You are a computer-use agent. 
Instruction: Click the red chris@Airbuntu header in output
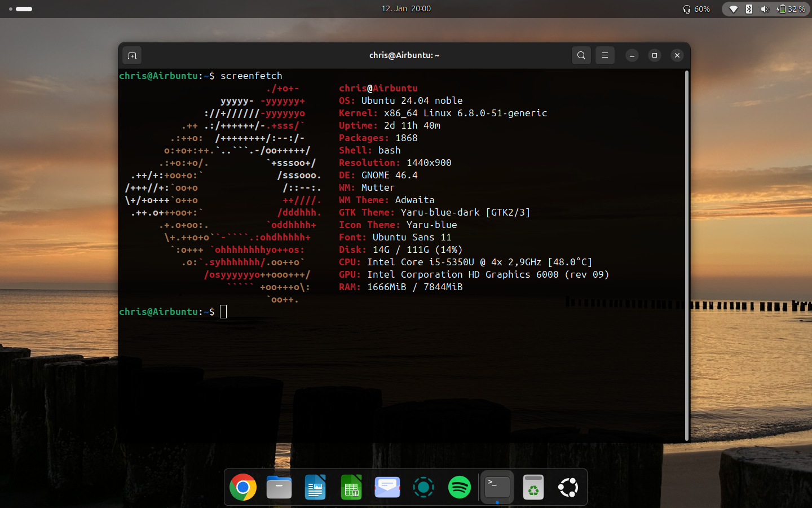tap(378, 88)
